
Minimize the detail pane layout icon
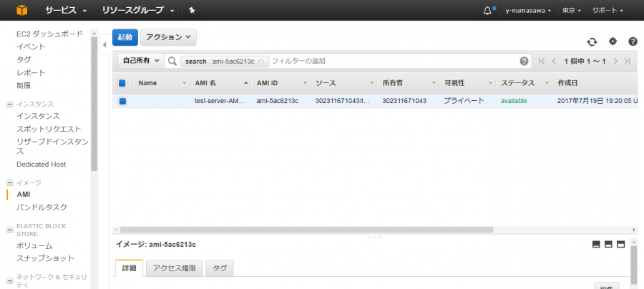(596, 244)
